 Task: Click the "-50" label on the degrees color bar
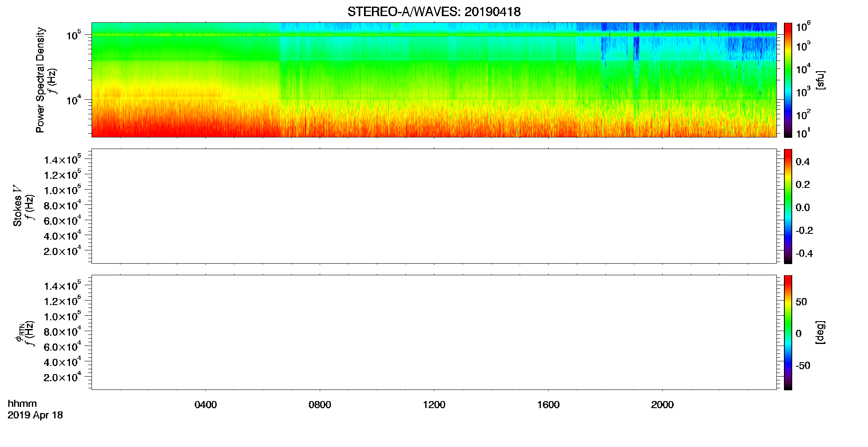pyautogui.click(x=803, y=365)
